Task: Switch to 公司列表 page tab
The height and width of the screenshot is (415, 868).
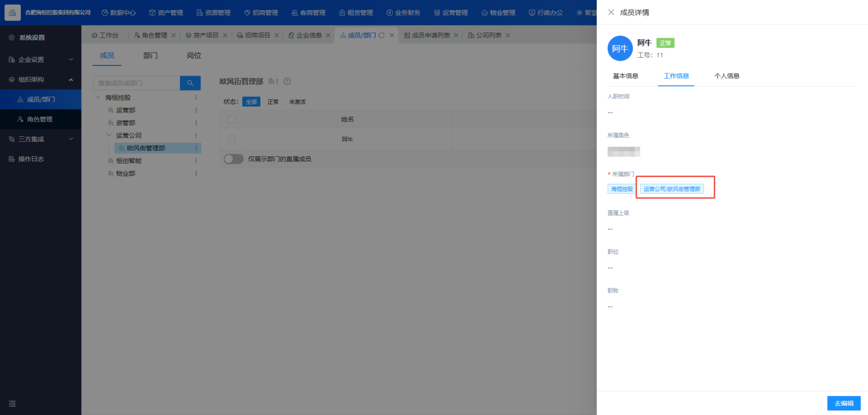Action: [x=485, y=35]
